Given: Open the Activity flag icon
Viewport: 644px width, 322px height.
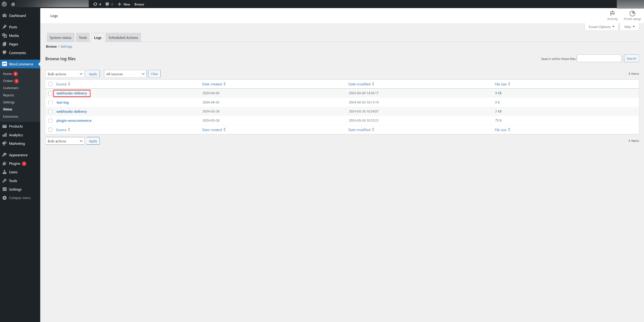Looking at the screenshot, I should [x=612, y=13].
